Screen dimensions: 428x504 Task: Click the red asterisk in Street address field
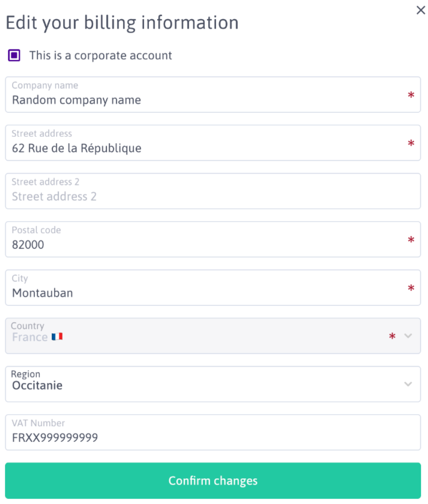point(411,144)
